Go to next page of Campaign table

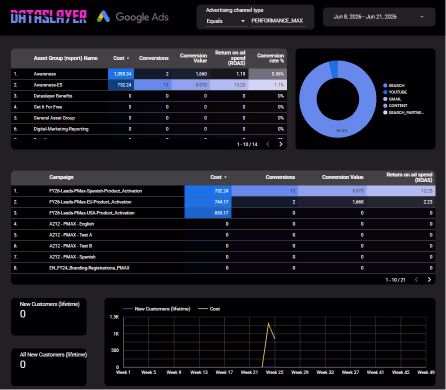(429, 280)
